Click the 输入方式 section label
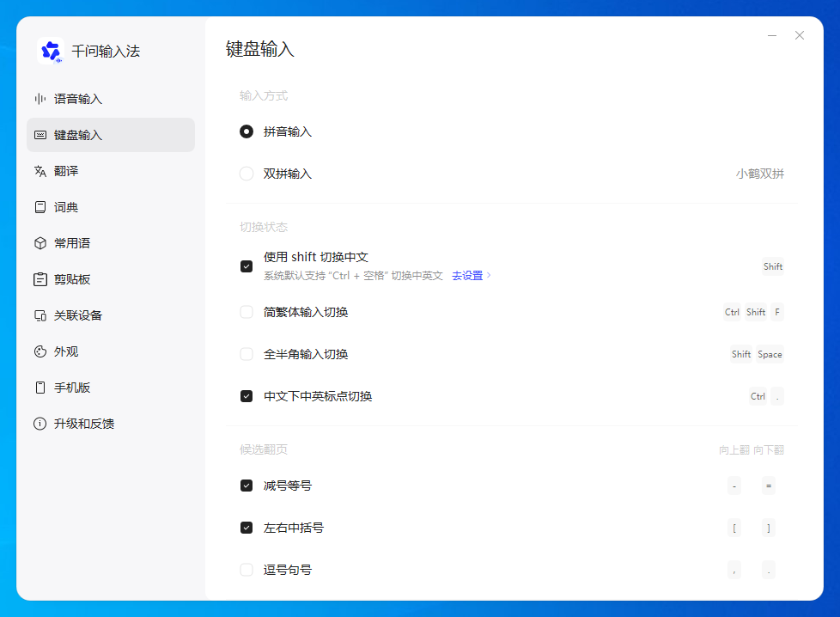The height and width of the screenshot is (617, 840). click(264, 96)
